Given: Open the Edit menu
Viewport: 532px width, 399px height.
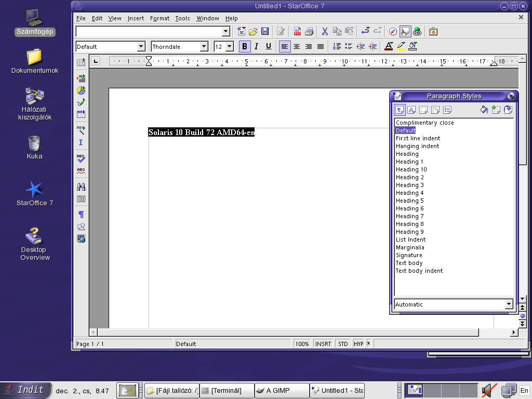Looking at the screenshot, I should pos(97,18).
